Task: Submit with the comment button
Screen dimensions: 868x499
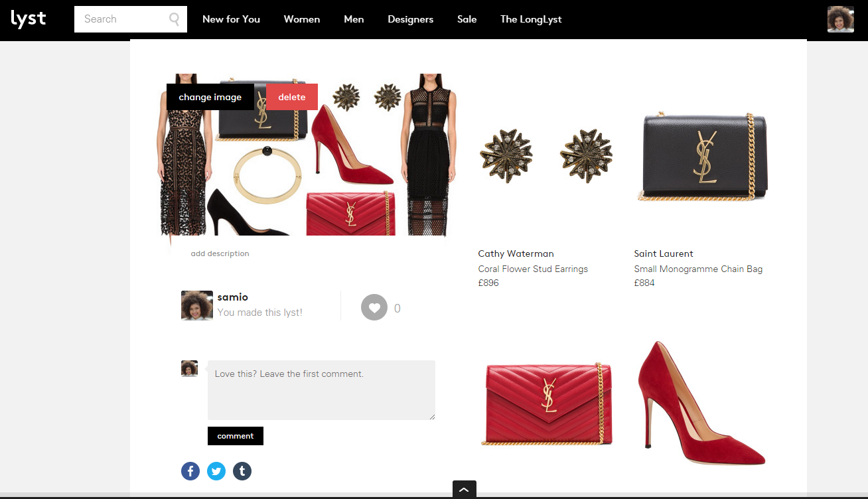Action: pos(236,436)
